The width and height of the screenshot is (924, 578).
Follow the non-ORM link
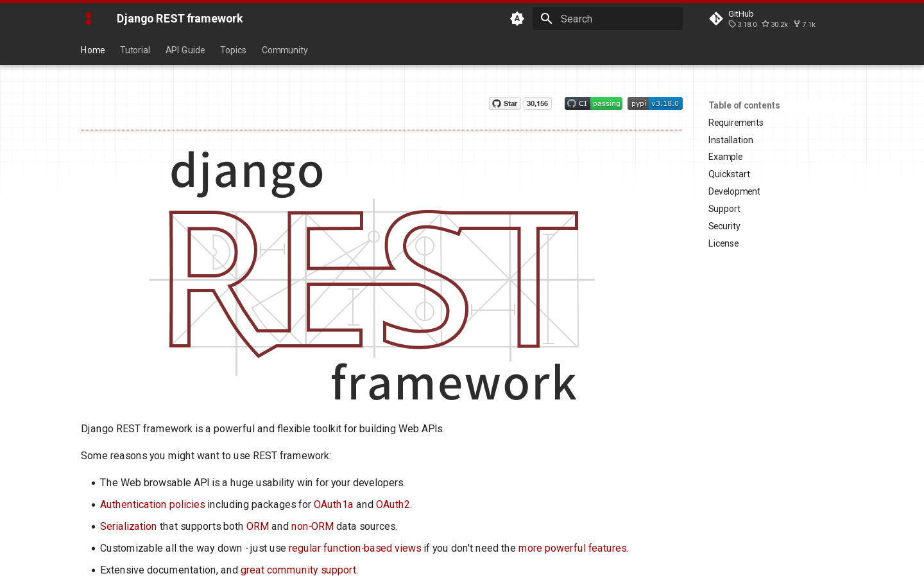pos(312,527)
